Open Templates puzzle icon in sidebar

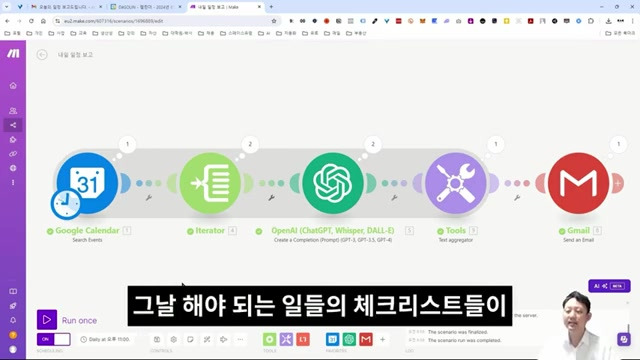click(x=13, y=140)
